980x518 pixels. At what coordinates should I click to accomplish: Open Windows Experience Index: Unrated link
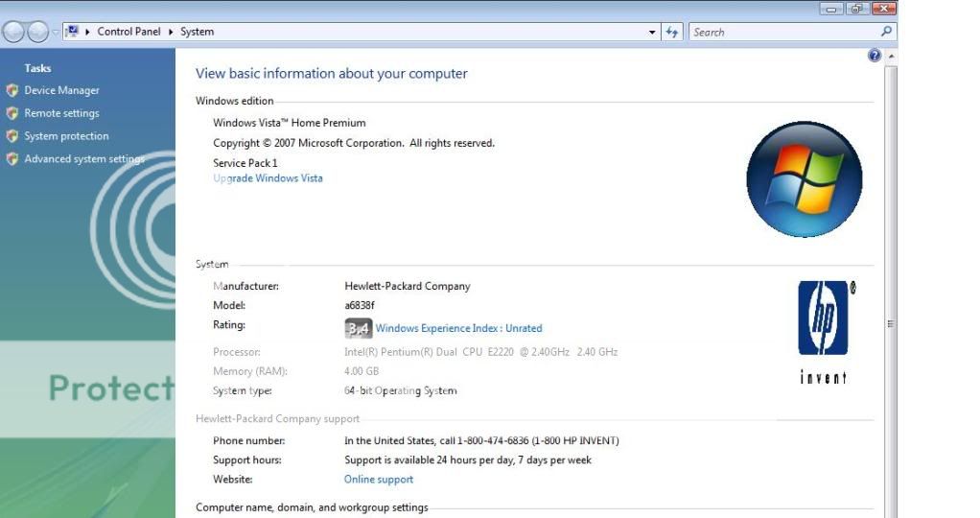[458, 328]
